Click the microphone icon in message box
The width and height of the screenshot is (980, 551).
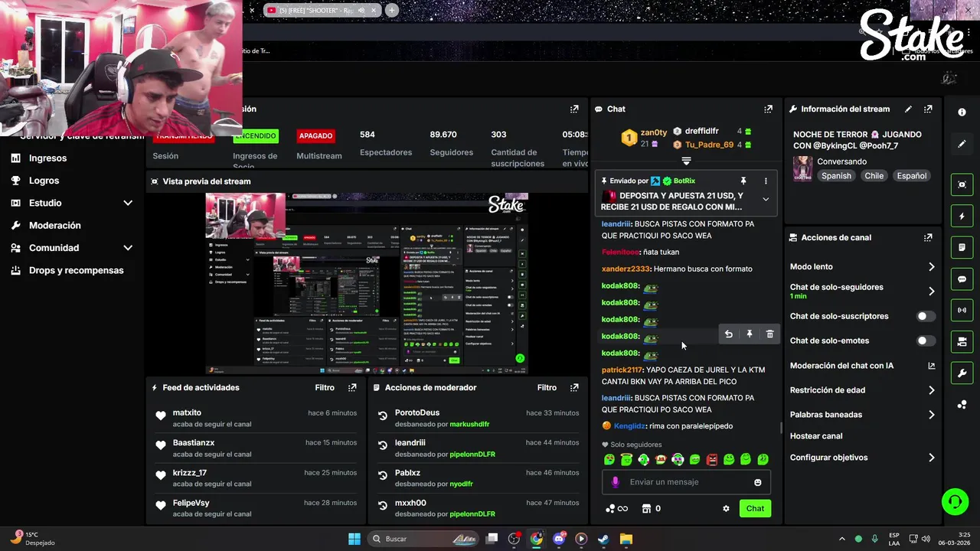click(615, 482)
